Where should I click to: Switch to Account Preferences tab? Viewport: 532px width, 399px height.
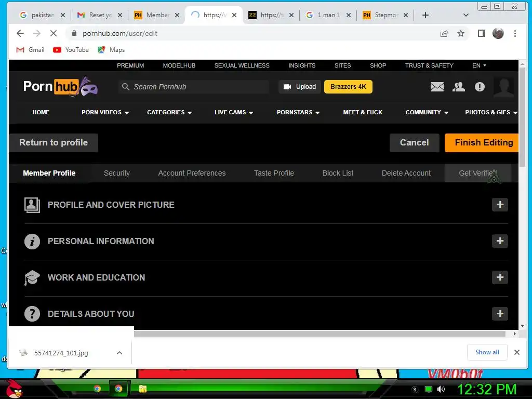pos(192,173)
